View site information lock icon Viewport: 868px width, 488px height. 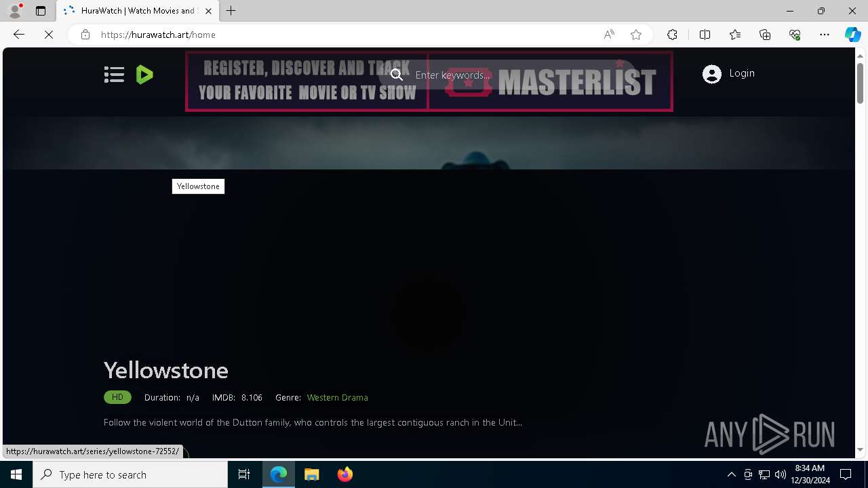point(85,35)
